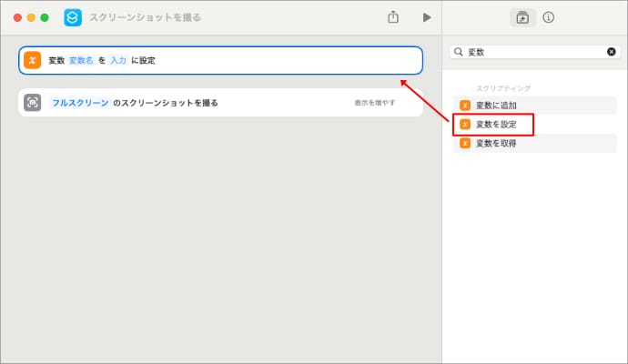The height and width of the screenshot is (364, 628).
Task: Click the screenshot icon in the second action
Action: coord(33,103)
